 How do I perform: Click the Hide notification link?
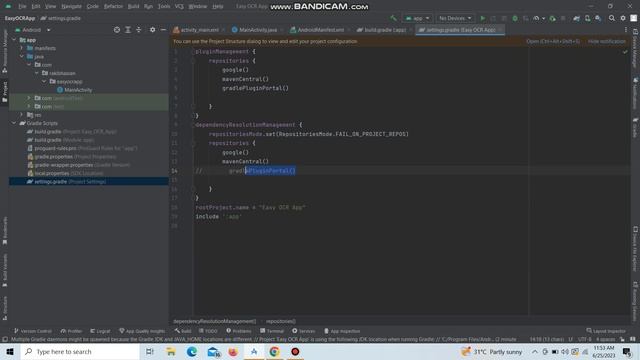(607, 41)
